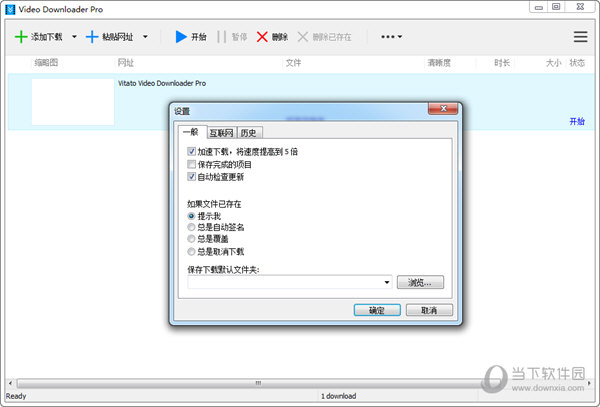Click the 开始 toolbar label
Image resolution: width=600 pixels, height=407 pixels.
(x=199, y=37)
